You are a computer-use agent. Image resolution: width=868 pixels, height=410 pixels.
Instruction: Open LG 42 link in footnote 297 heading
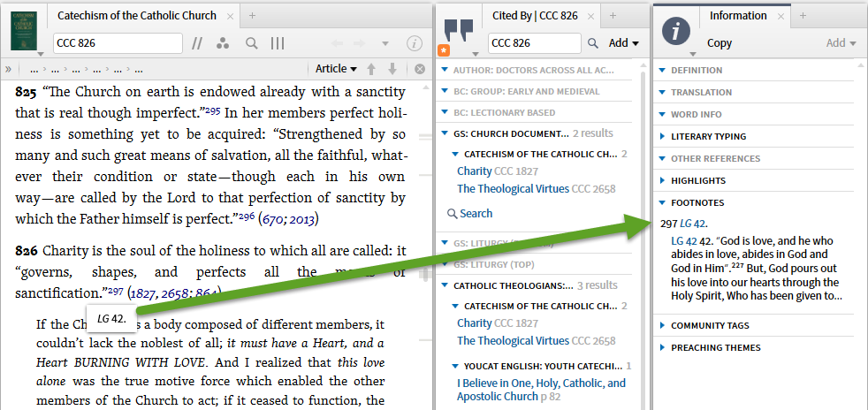[x=692, y=224]
